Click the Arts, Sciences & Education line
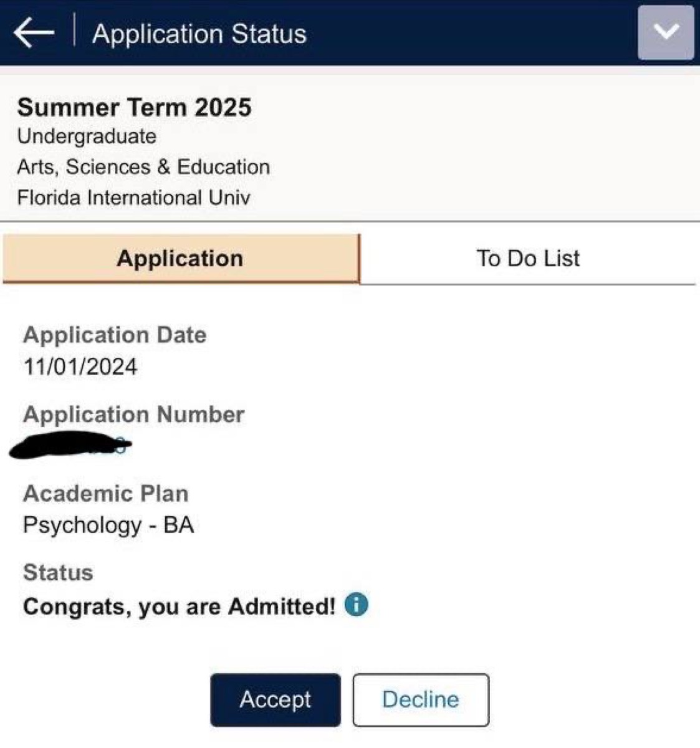Viewport: 700px width, 748px height. point(144,167)
